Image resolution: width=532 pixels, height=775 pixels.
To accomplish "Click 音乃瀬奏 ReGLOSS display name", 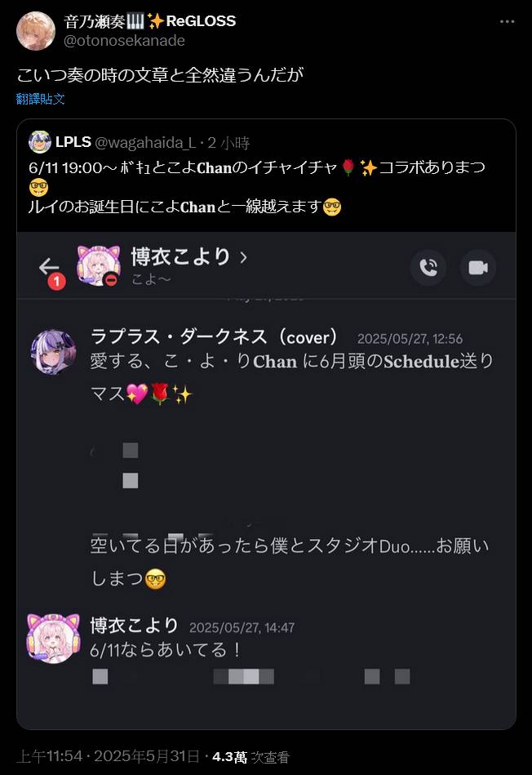I will pyautogui.click(x=149, y=21).
